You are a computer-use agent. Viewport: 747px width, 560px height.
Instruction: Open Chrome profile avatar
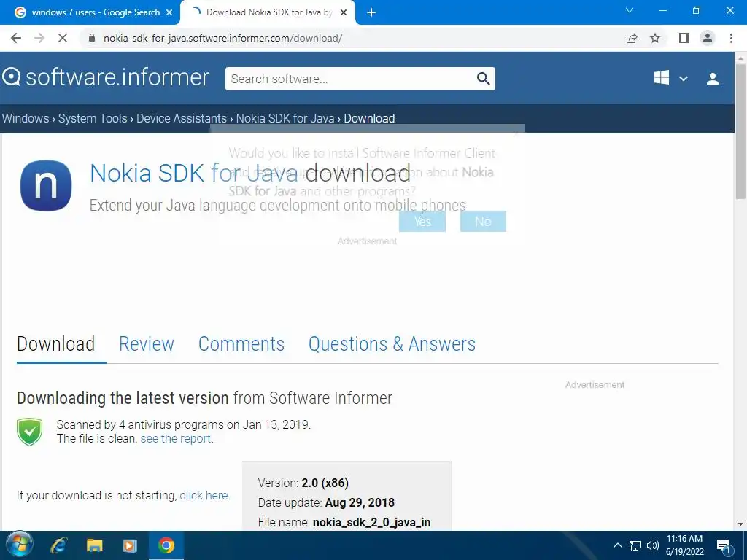pos(708,38)
